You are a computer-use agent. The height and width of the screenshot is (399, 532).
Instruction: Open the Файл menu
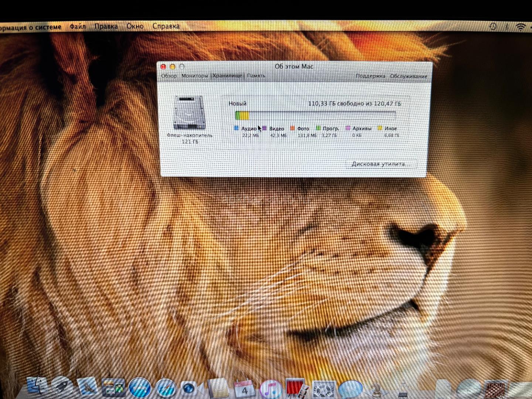[x=78, y=27]
